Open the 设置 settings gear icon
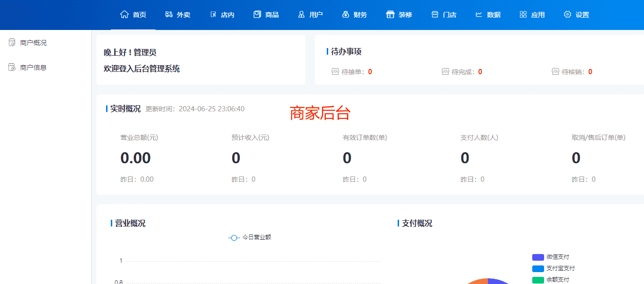Image resolution: width=644 pixels, height=284 pixels. 567,14
